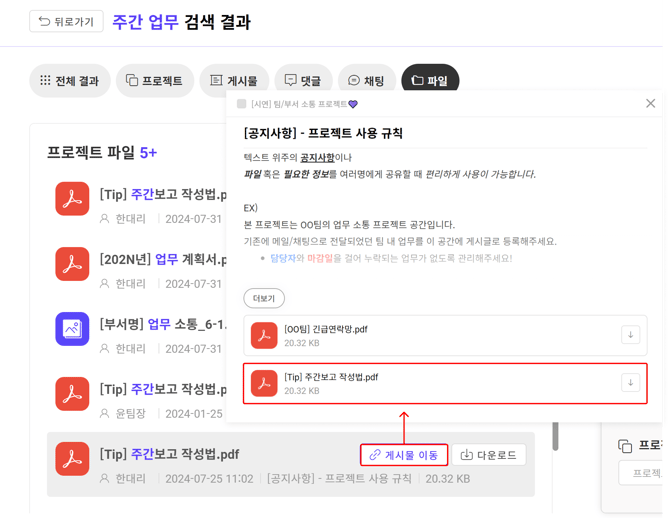Select the 파일 tab
Image resolution: width=670 pixels, height=518 pixels.
(x=430, y=81)
